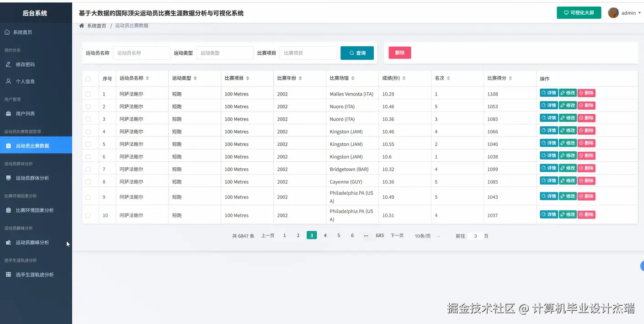This screenshot has width=644, height=324.
Task: Sort 比赛场馆 column with arrows
Action: pos(353,78)
